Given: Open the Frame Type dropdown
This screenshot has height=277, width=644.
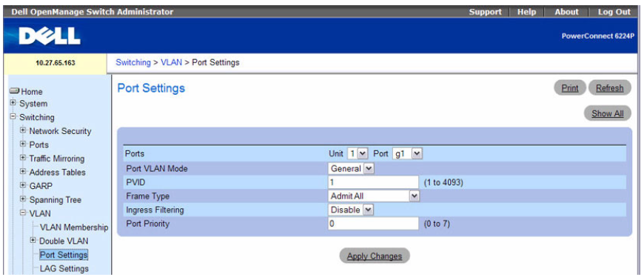Looking at the screenshot, I should coord(374,196).
